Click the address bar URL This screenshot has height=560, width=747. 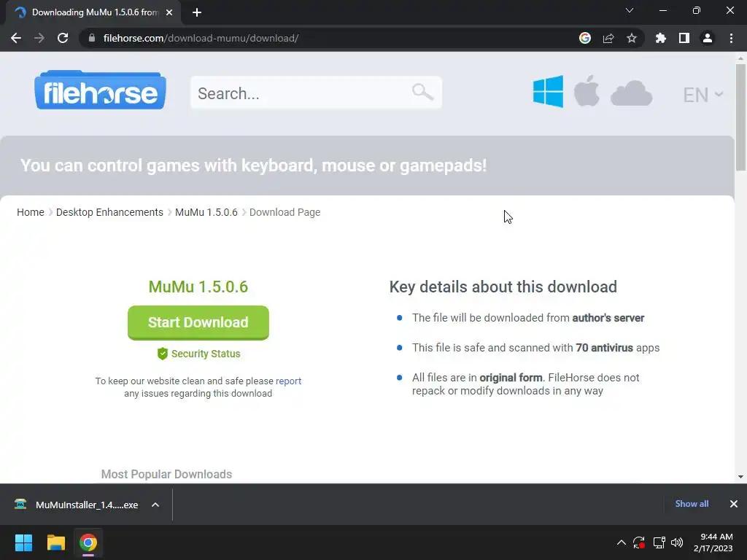[201, 38]
